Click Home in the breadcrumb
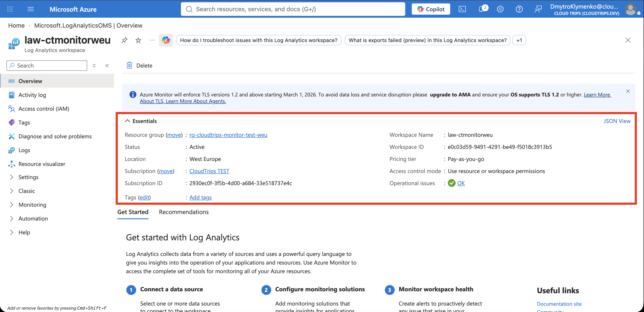The image size is (644, 312). pos(16,25)
